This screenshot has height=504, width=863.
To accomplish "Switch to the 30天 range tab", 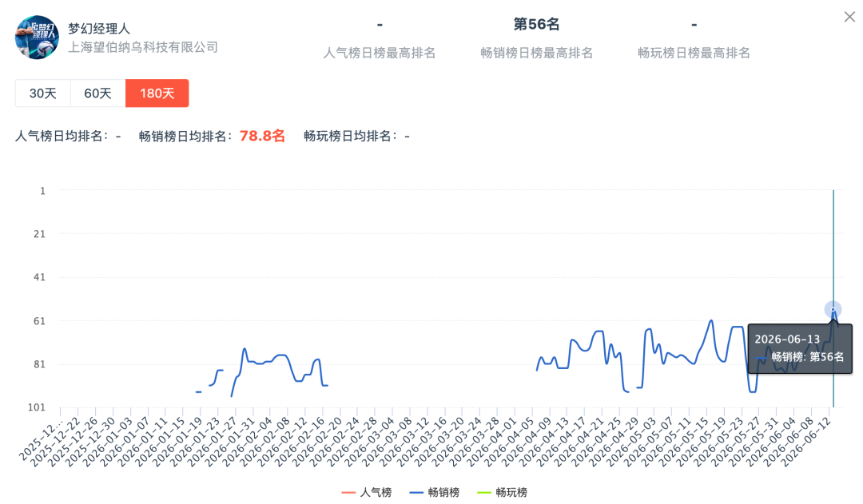I will click(43, 93).
